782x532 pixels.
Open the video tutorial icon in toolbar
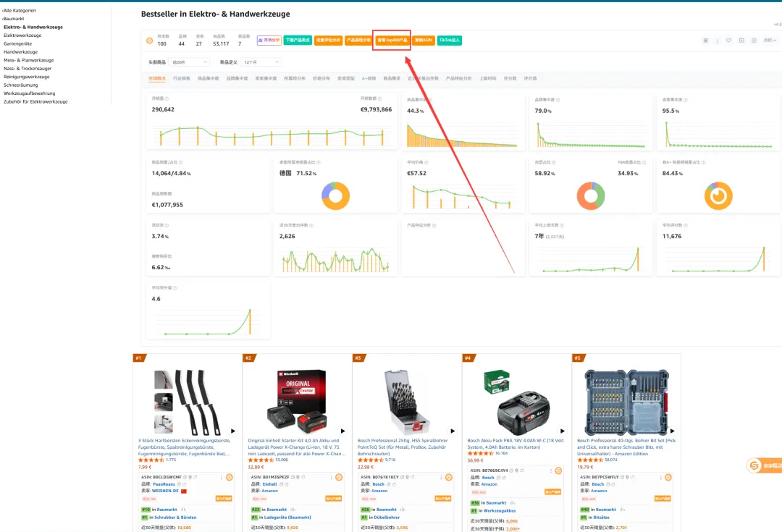coord(741,41)
